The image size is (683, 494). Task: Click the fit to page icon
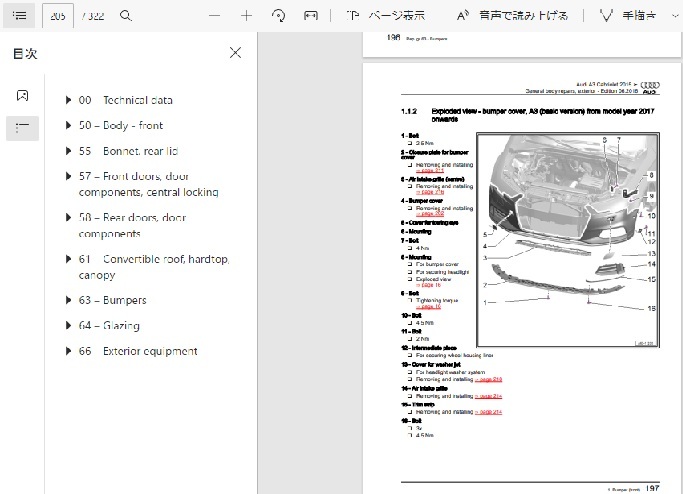click(311, 16)
